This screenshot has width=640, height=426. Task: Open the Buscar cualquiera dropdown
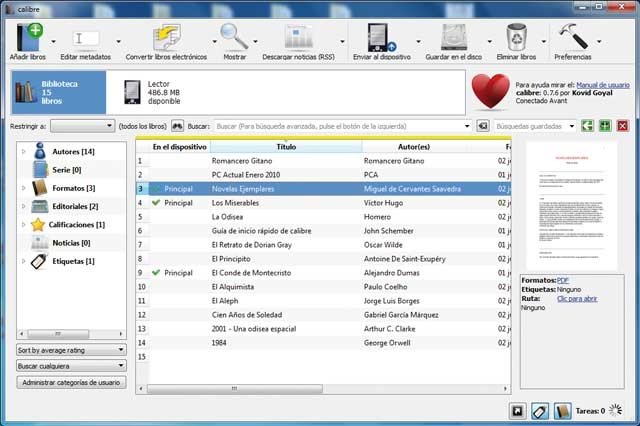click(71, 366)
